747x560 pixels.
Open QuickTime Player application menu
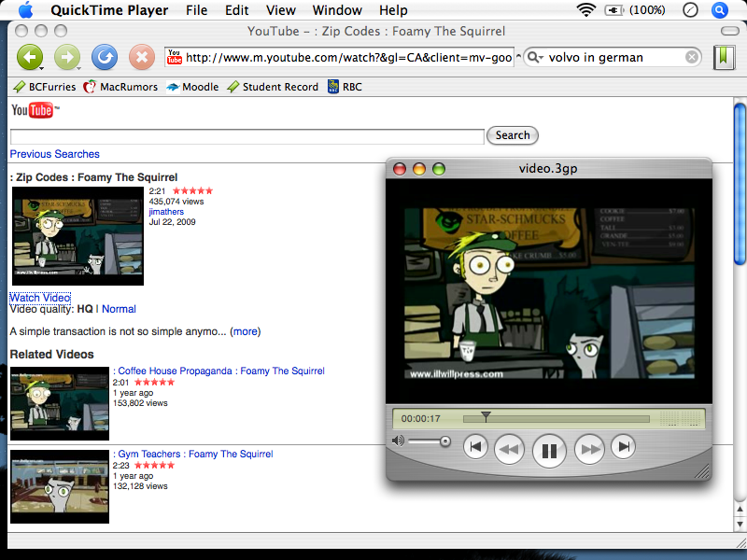pos(109,10)
